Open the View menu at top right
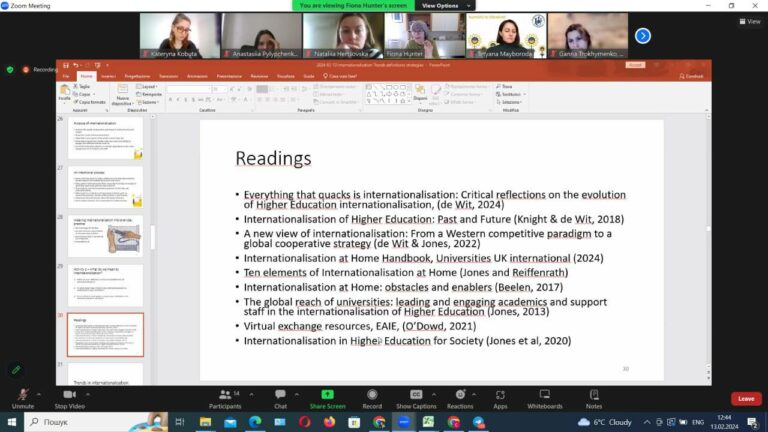The width and height of the screenshot is (768, 432). point(750,21)
